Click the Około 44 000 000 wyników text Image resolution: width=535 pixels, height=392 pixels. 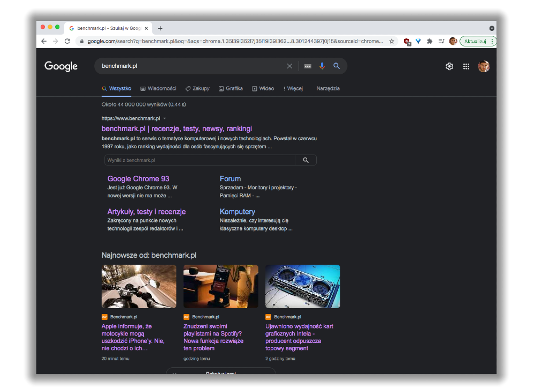coord(143,105)
